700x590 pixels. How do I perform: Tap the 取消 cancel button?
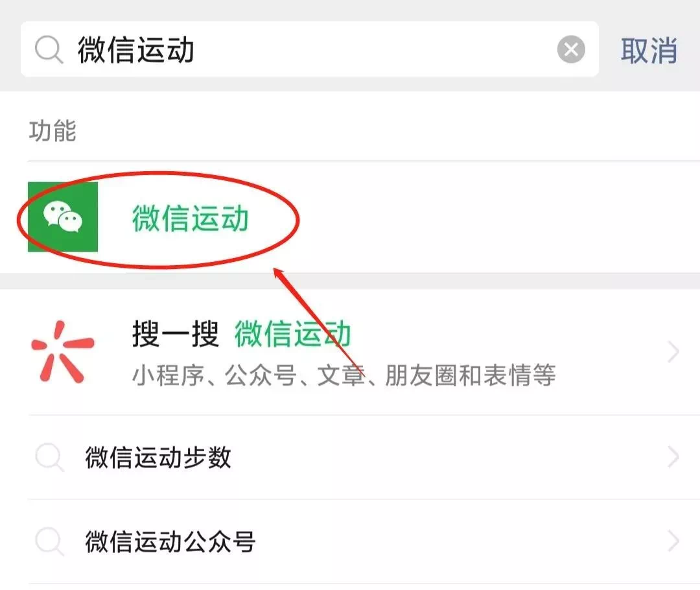(649, 50)
